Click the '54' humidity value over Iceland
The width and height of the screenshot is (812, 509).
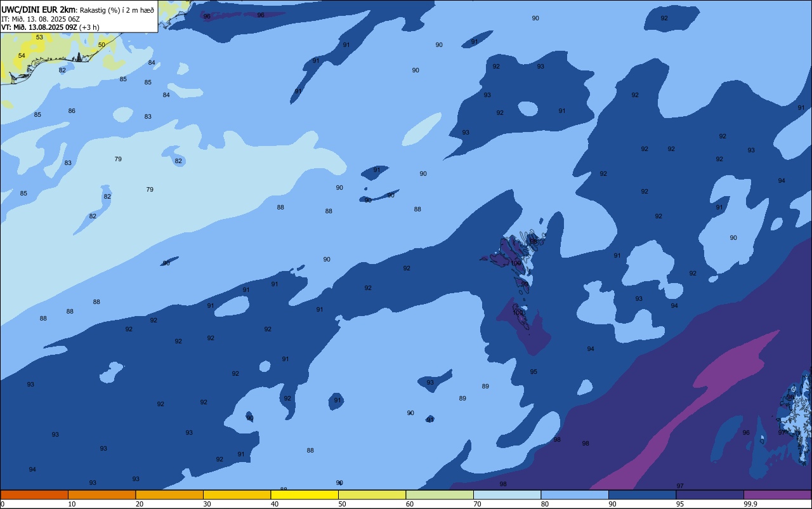tap(22, 56)
